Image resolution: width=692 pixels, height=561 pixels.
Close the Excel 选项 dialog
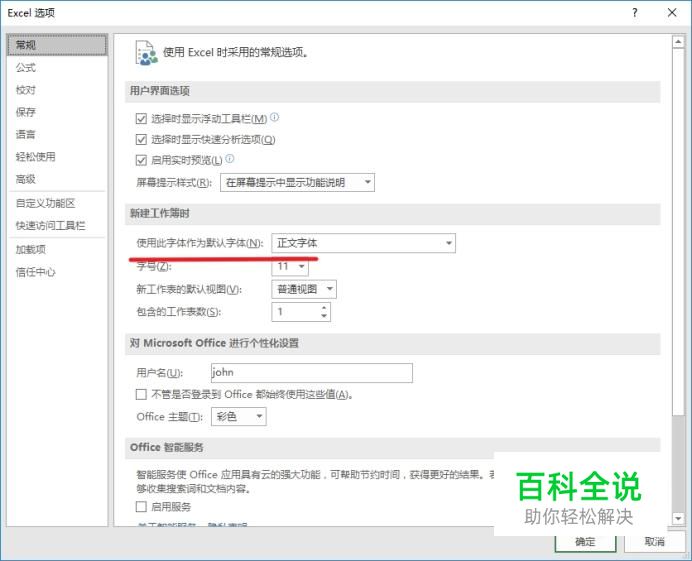[x=672, y=13]
